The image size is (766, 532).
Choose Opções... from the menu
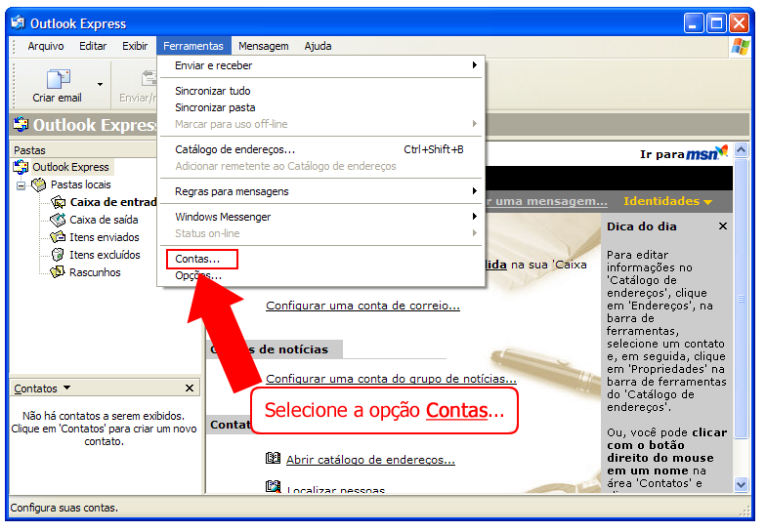coord(197,275)
